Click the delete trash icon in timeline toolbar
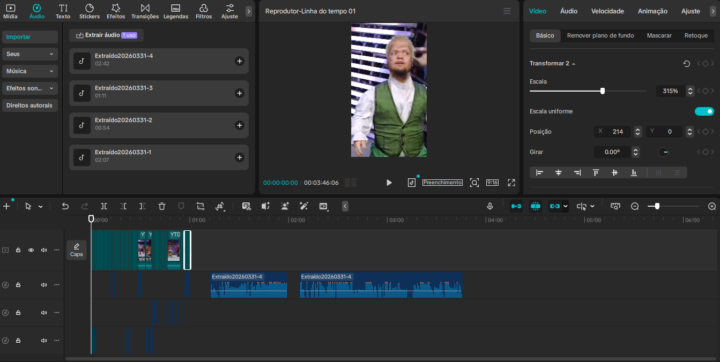The image size is (720, 362). pos(162,206)
